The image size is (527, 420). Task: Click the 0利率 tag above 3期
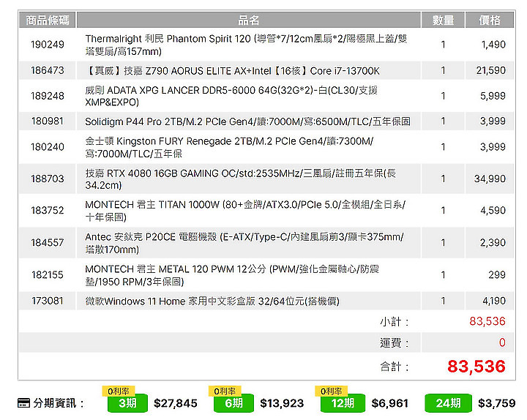coord(119,391)
